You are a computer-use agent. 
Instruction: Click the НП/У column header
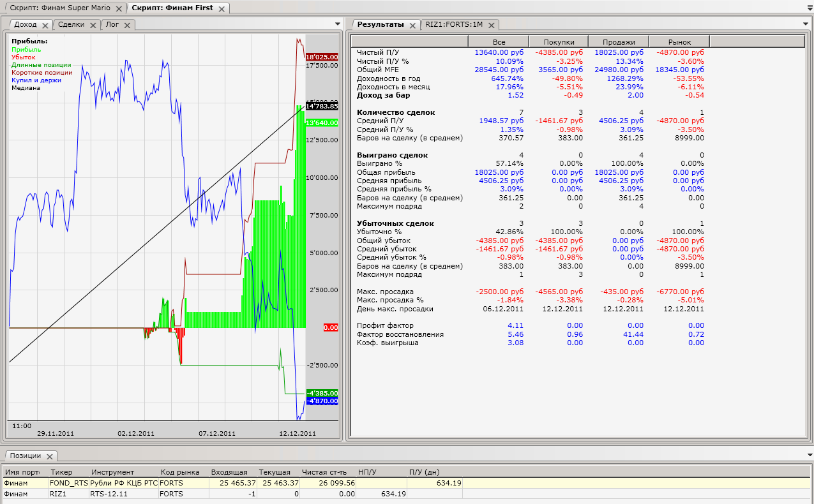point(381,472)
